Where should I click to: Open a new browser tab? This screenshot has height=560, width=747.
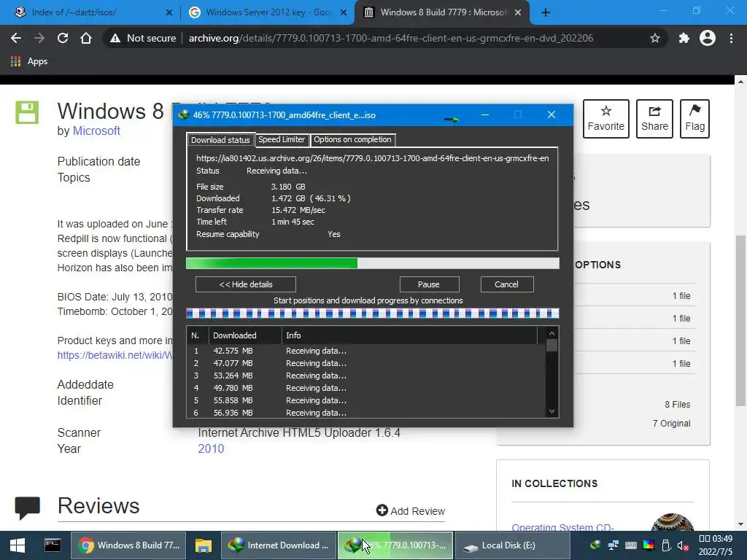tap(546, 12)
